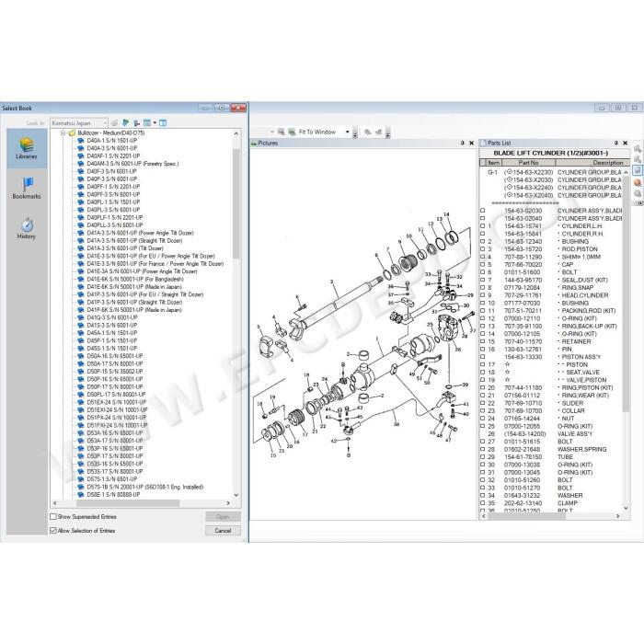Click the green flag toolbar icon in Select Book
This screenshot has width=644, height=644.
point(126,122)
